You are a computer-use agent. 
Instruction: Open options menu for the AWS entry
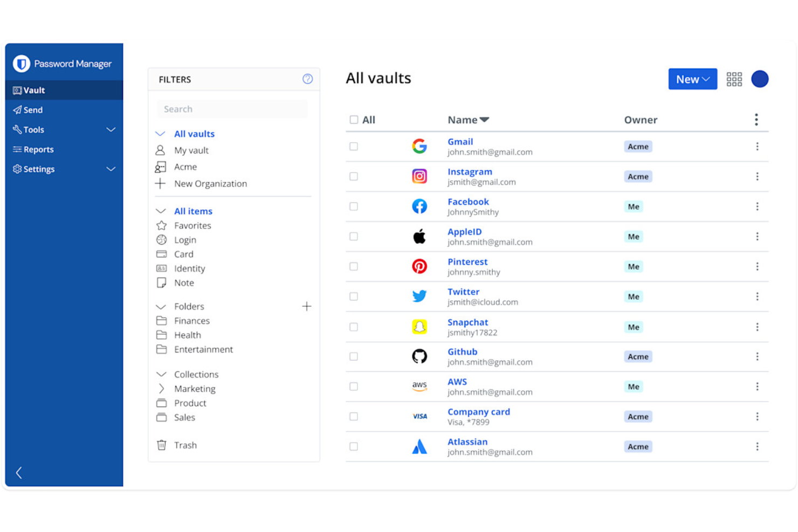pyautogui.click(x=757, y=386)
